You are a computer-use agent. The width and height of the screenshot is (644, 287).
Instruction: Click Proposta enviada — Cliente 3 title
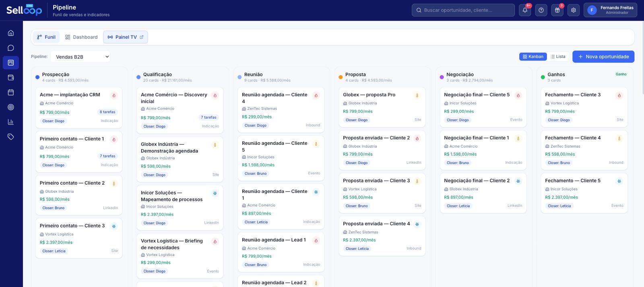(x=376, y=181)
